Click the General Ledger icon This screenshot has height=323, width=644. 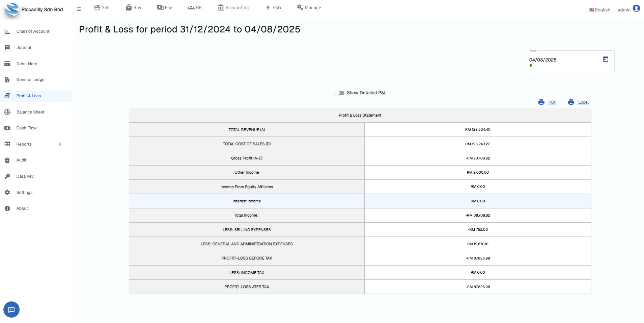[x=7, y=80]
